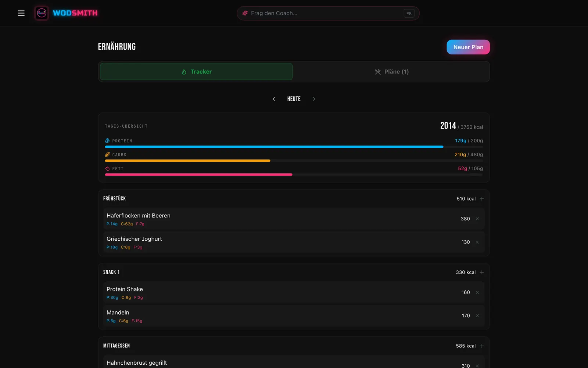Open the Hahnchenbrust gegrillt entry
Image resolution: width=588 pixels, height=368 pixels.
tap(294, 362)
